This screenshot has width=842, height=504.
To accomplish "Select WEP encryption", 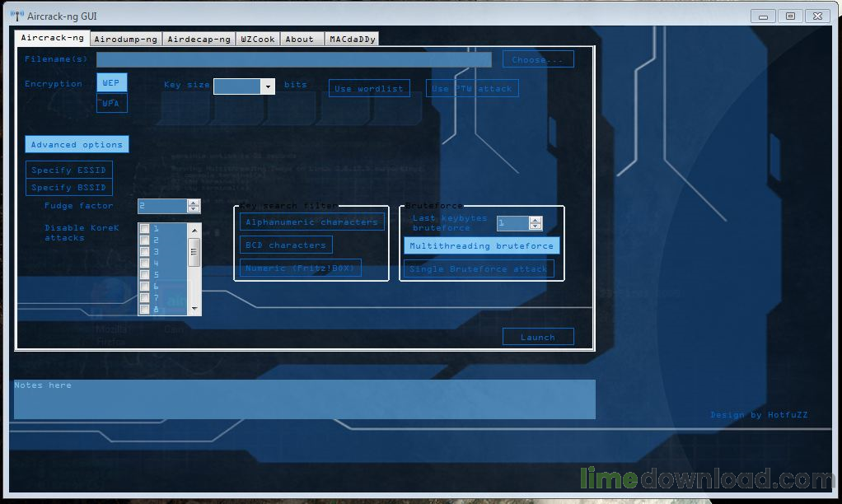I will pos(111,82).
